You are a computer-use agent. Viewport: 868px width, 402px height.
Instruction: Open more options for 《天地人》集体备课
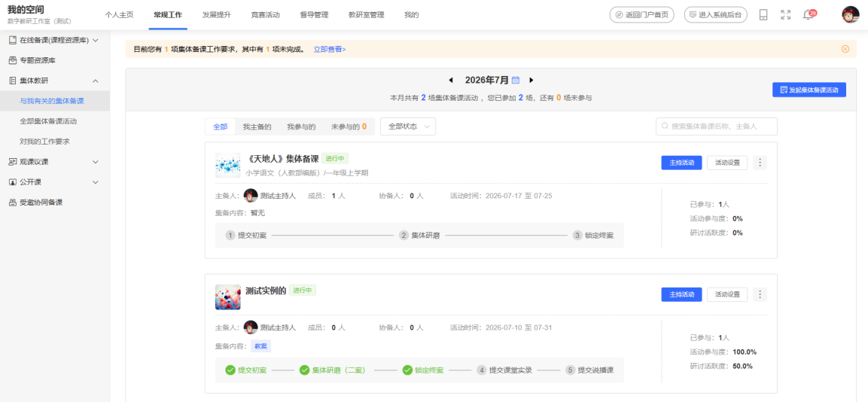coord(760,163)
